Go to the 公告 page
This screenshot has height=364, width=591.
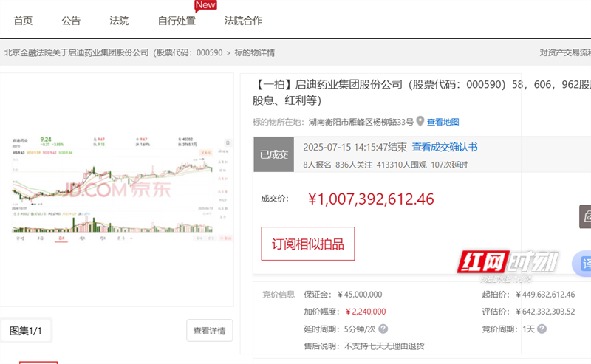point(71,21)
